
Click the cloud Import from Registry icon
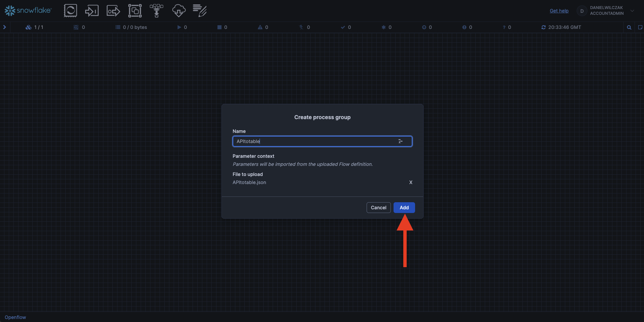click(179, 11)
